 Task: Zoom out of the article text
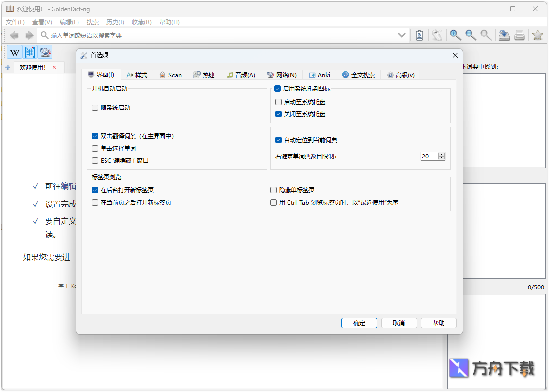[x=471, y=35]
